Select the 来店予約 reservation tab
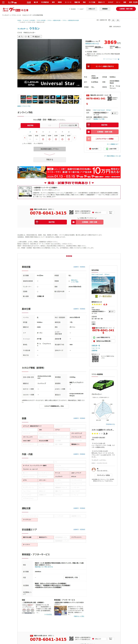The height and width of the screenshot is (644, 138). click(30, 125)
